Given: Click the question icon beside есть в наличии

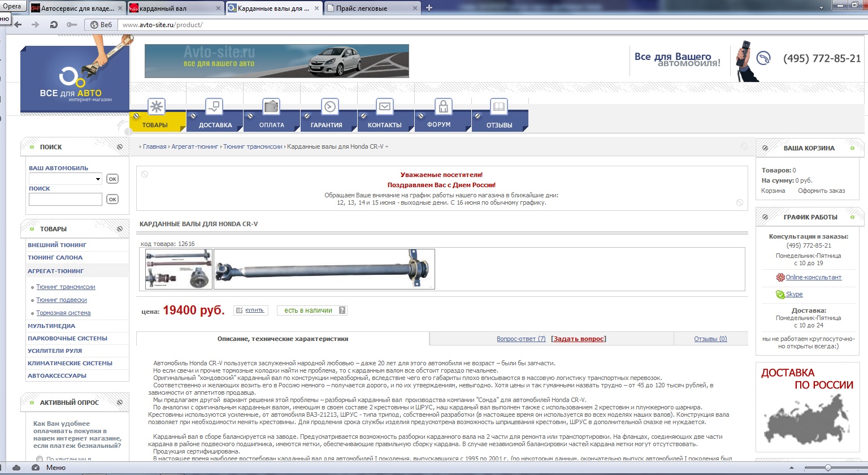Looking at the screenshot, I should click(342, 310).
